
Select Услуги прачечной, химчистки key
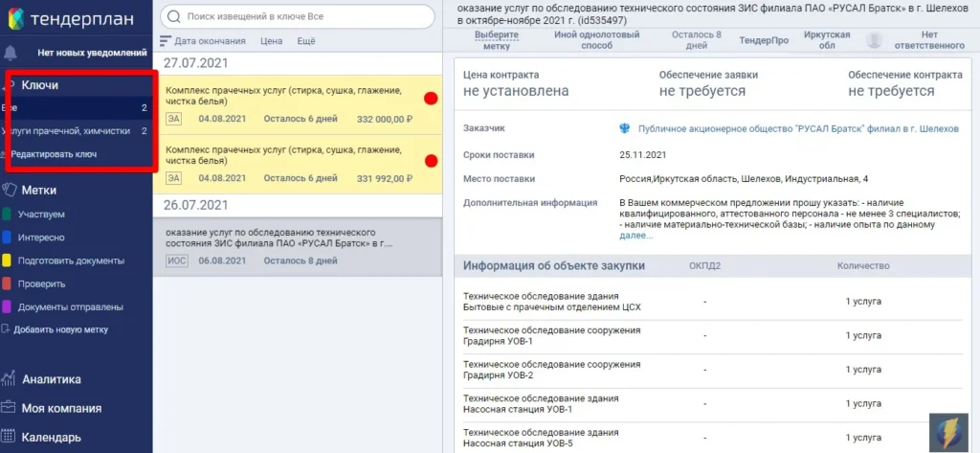coord(76,131)
